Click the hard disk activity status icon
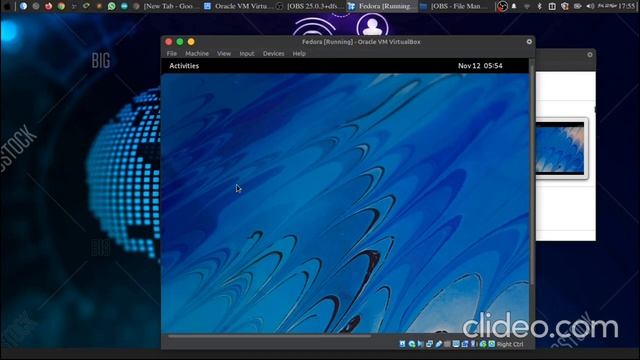Viewport: 640px width, 360px height. point(402,344)
